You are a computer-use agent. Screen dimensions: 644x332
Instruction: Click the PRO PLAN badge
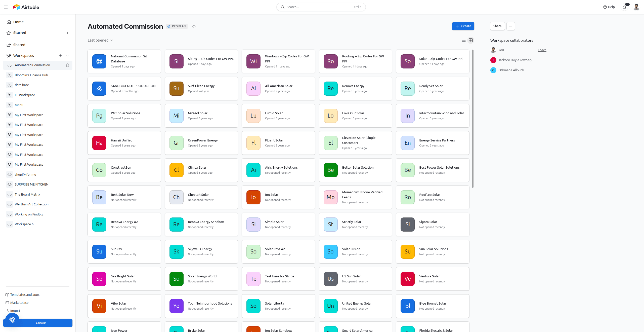[177, 26]
